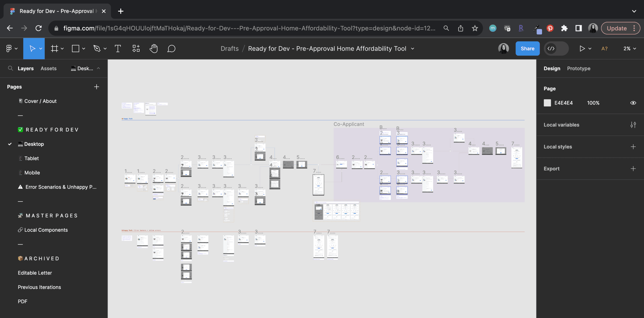644x318 pixels.
Task: Open the Mobile page
Action: [32, 173]
